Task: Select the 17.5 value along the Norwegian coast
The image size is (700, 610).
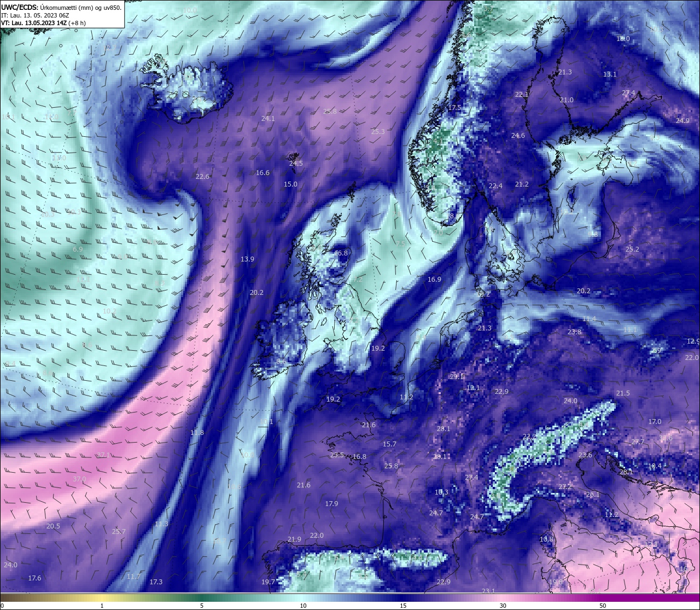Action: pyautogui.click(x=454, y=108)
